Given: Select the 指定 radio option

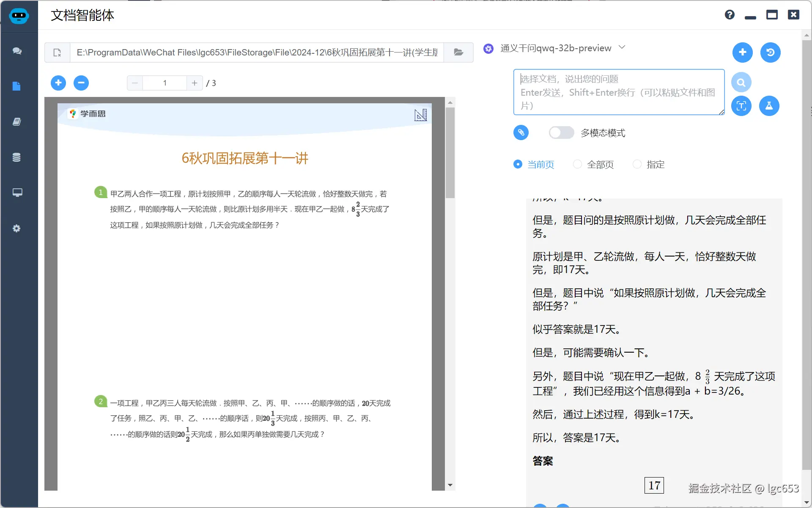Looking at the screenshot, I should (637, 164).
